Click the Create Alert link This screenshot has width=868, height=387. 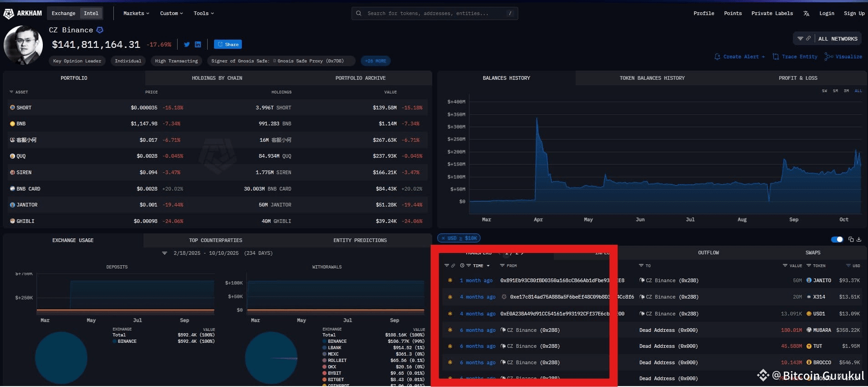click(x=740, y=57)
